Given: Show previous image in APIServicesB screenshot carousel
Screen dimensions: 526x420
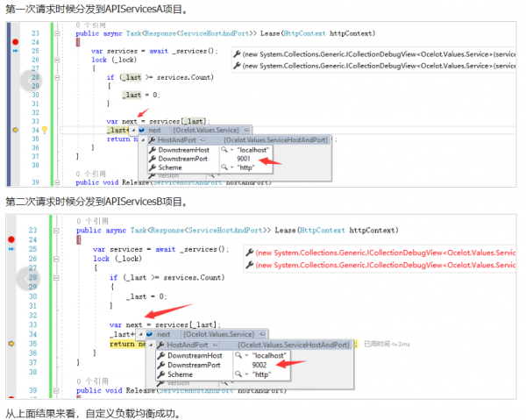Looking at the screenshot, I should tap(28, 278).
